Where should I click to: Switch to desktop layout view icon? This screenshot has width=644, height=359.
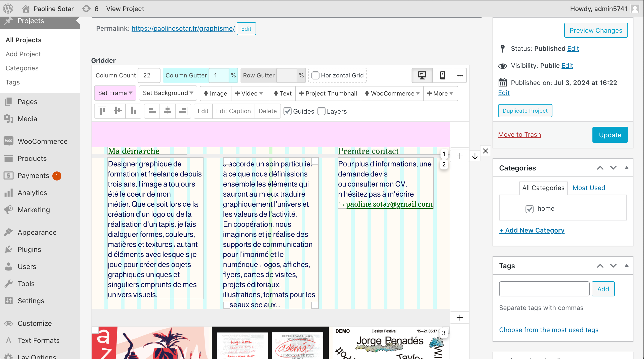(422, 75)
